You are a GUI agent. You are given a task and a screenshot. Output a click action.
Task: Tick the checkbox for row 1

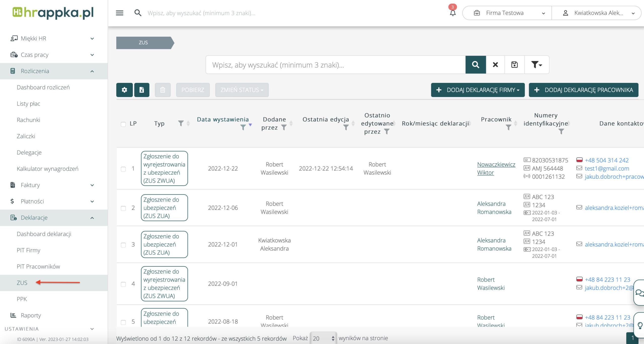(123, 169)
